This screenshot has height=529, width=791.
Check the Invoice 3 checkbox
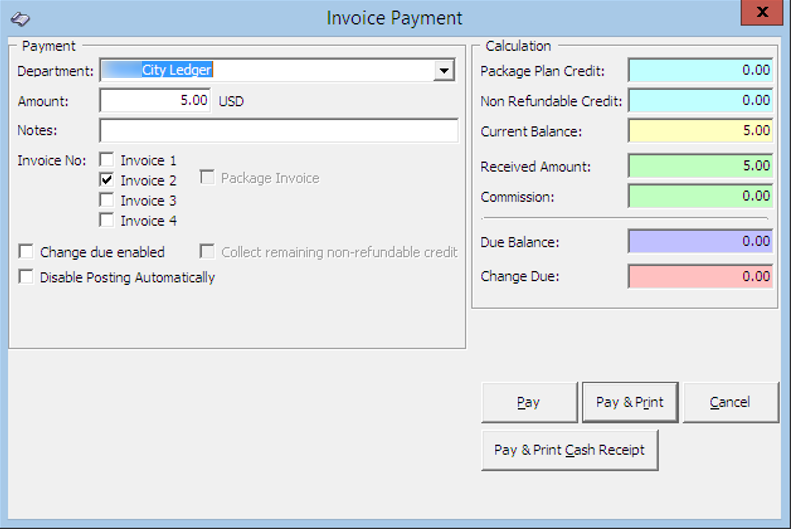coord(107,200)
